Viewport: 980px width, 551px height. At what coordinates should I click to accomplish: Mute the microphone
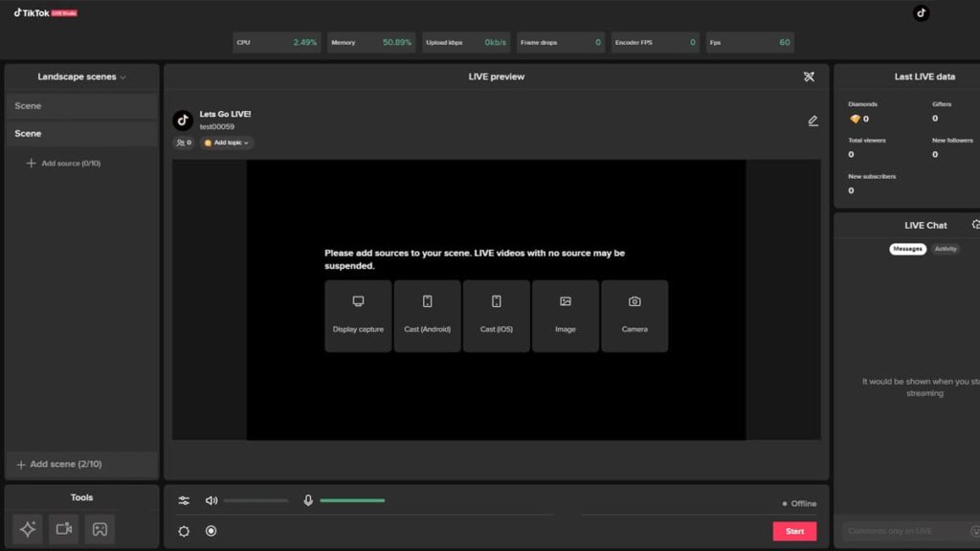coord(308,500)
